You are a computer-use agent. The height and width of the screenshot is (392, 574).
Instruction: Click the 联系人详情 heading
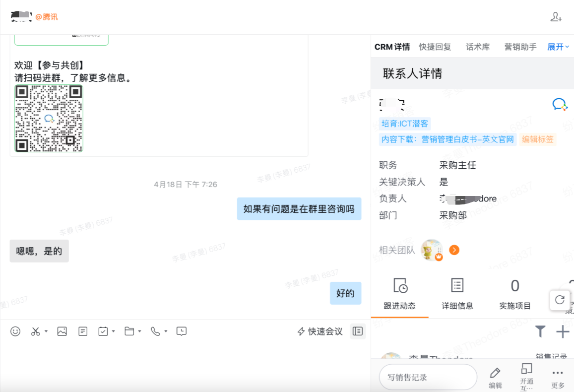413,73
